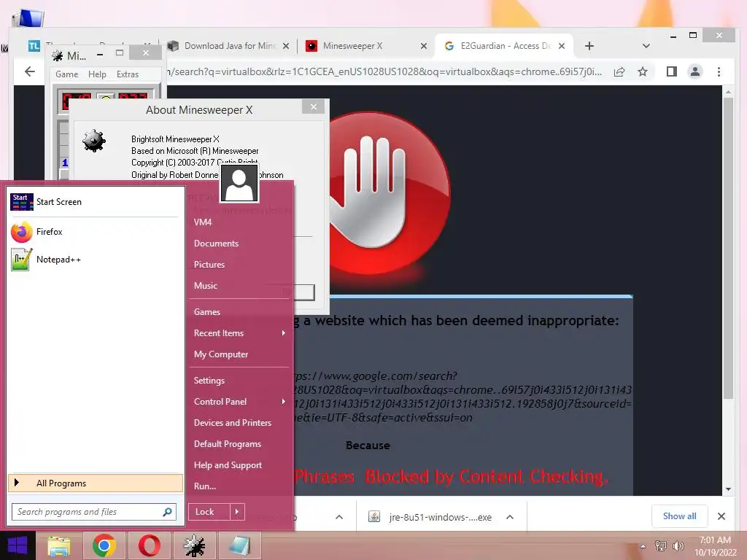Open the notepad-like taskbar app icon
This screenshot has width=747, height=560.
239,545
